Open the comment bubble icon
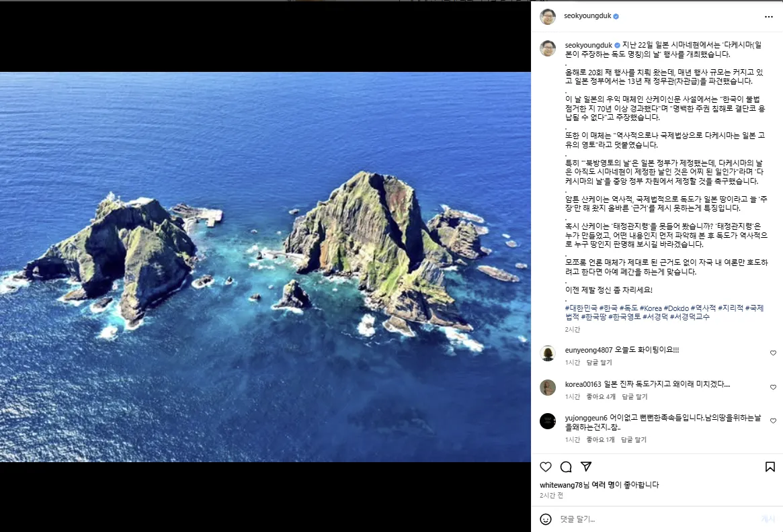783x532 pixels. click(566, 467)
